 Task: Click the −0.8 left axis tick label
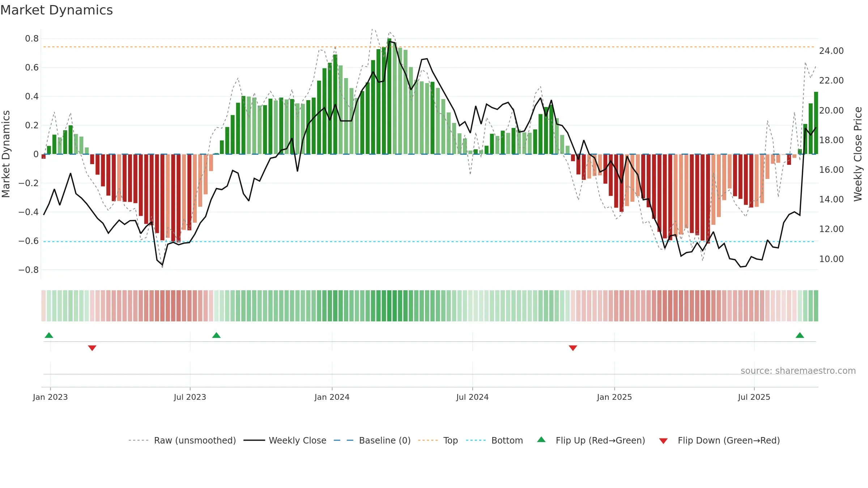click(29, 270)
